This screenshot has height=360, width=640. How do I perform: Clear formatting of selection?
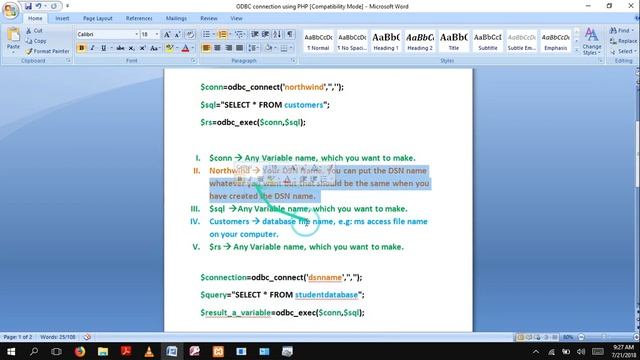[x=190, y=35]
